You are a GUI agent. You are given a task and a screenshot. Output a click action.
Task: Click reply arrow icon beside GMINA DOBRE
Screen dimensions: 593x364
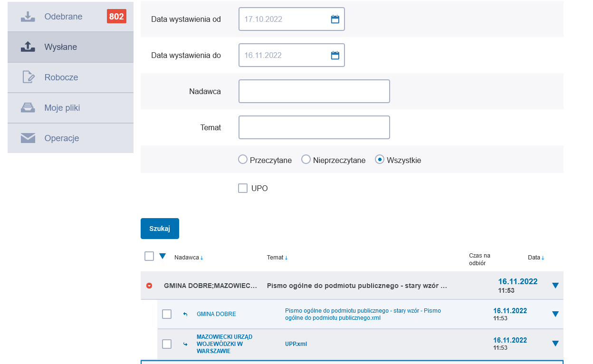[185, 314]
